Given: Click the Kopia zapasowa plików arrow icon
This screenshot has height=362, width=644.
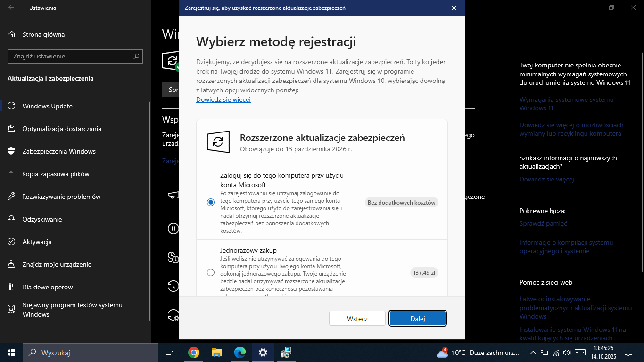Looking at the screenshot, I should (12, 174).
